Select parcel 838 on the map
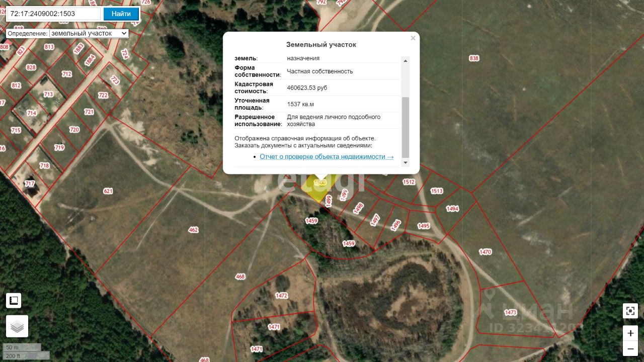The height and width of the screenshot is (362, 644). click(474, 58)
